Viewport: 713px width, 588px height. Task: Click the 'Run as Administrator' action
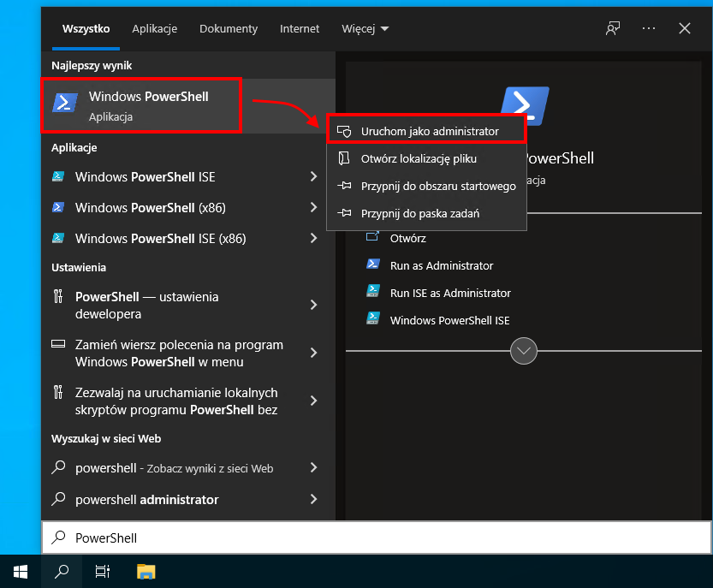[x=442, y=265]
